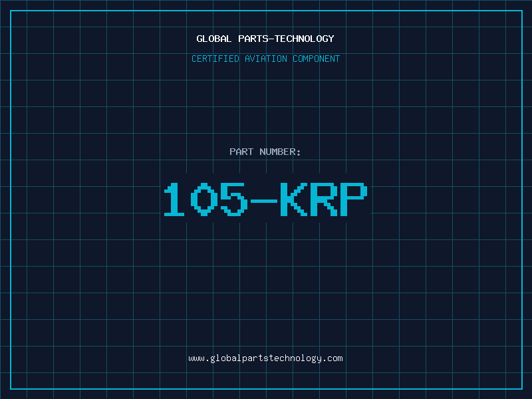
Task: Click the digit 0 in the part number
Action: tap(204, 199)
